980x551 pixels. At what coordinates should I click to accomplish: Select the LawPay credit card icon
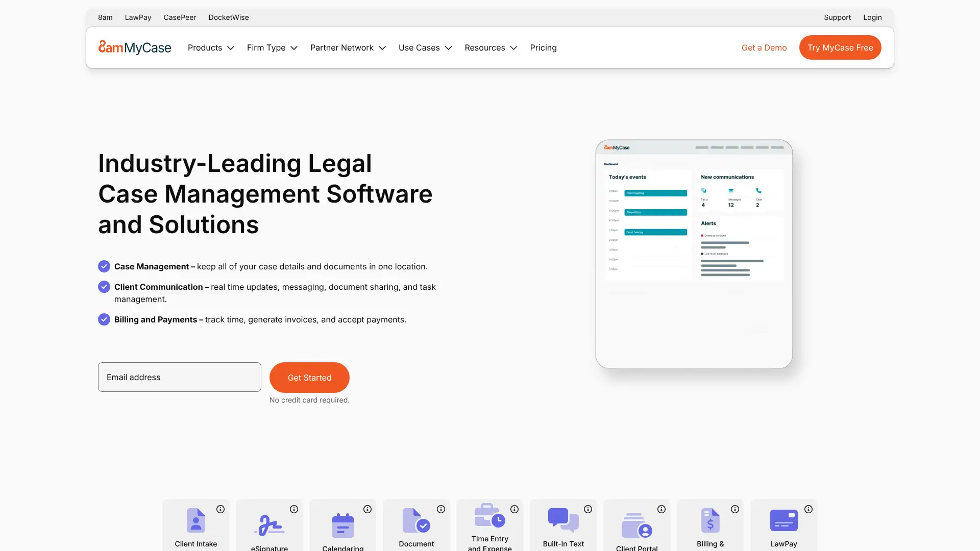(x=783, y=520)
